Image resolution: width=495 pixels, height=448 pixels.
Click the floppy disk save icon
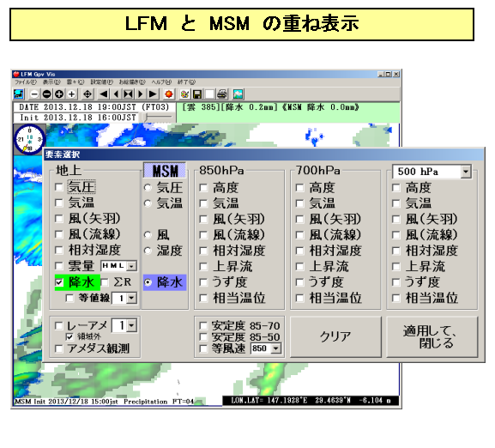[197, 94]
